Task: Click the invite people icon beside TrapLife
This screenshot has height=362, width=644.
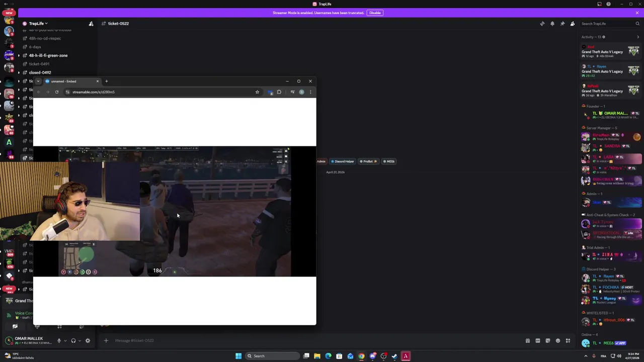Action: click(91, 24)
